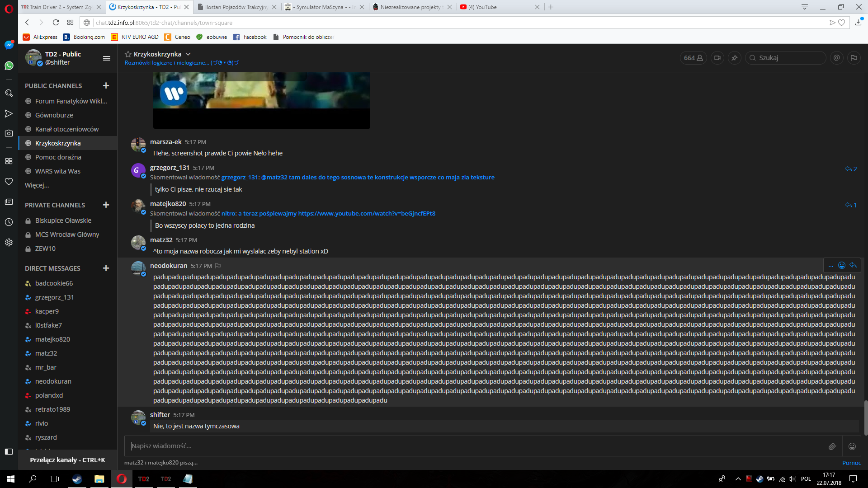Open the YouTube link in matejko820's message
Image resolution: width=868 pixels, height=488 pixels.
(x=367, y=213)
